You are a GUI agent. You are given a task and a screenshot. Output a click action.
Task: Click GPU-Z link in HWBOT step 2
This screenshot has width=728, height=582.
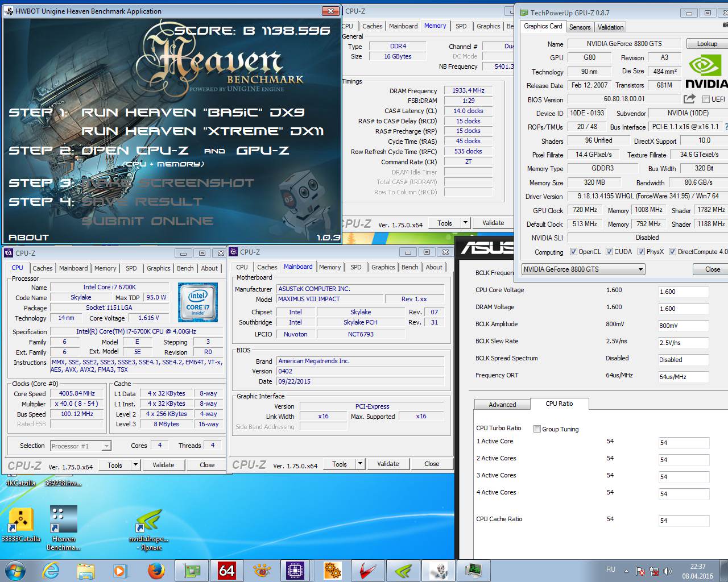[263, 151]
